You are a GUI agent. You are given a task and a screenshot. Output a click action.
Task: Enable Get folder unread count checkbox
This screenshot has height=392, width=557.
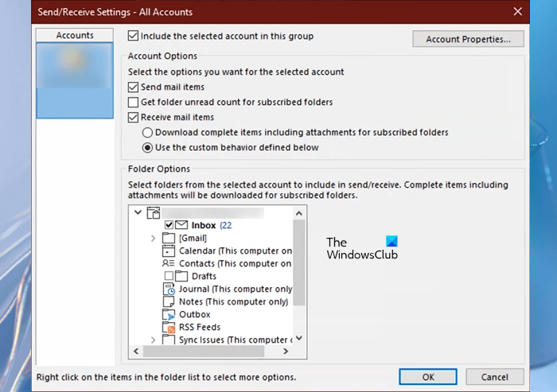pos(133,103)
